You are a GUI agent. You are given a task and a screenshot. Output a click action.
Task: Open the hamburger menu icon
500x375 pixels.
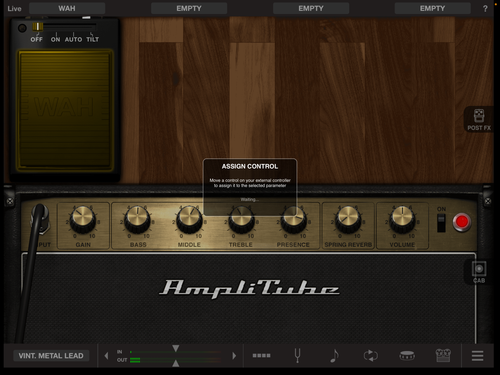coord(477,356)
